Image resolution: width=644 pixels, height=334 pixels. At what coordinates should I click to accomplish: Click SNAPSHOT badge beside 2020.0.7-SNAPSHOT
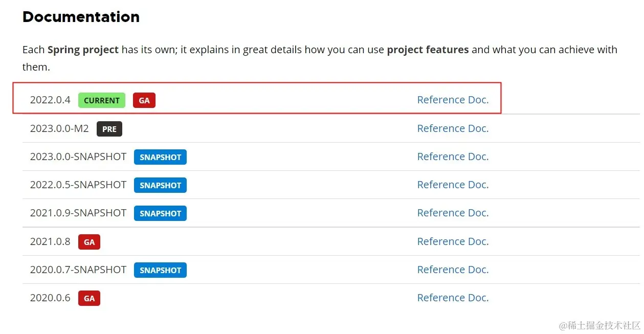[160, 270]
